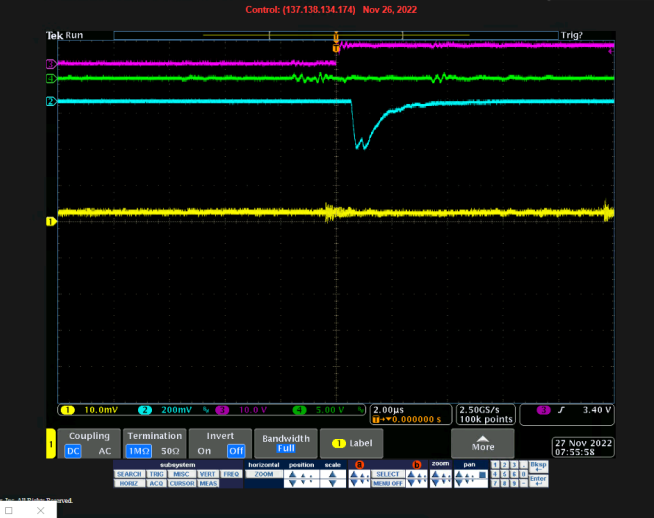Turn Invert On
The image size is (654, 518).
click(x=205, y=451)
